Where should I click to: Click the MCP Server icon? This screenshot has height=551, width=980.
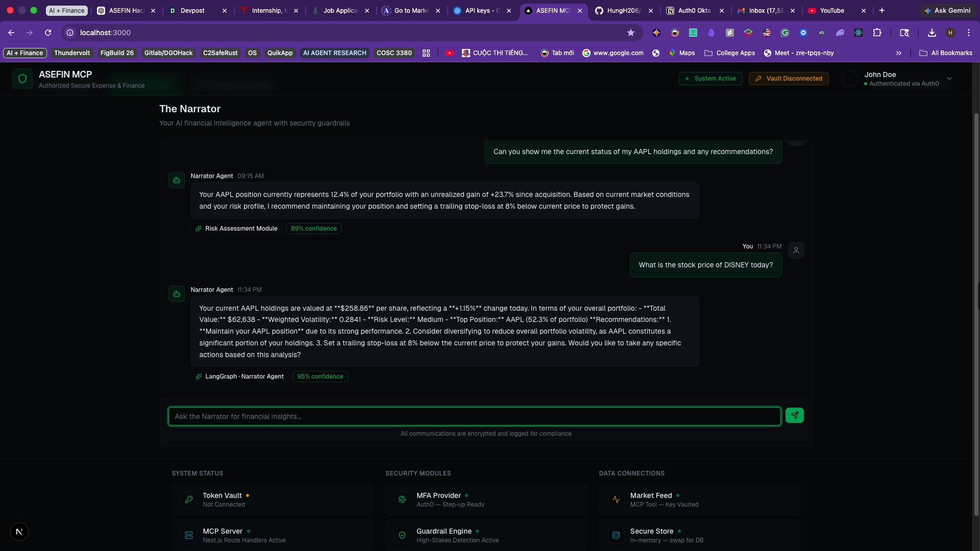point(189,535)
